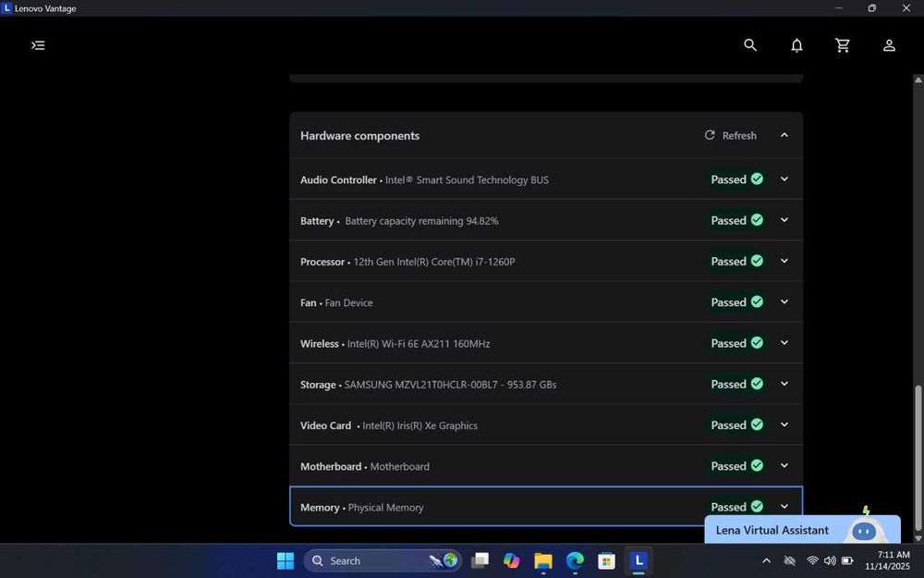Open File Explorer from the taskbar
Image resolution: width=924 pixels, height=578 pixels.
pos(543,560)
